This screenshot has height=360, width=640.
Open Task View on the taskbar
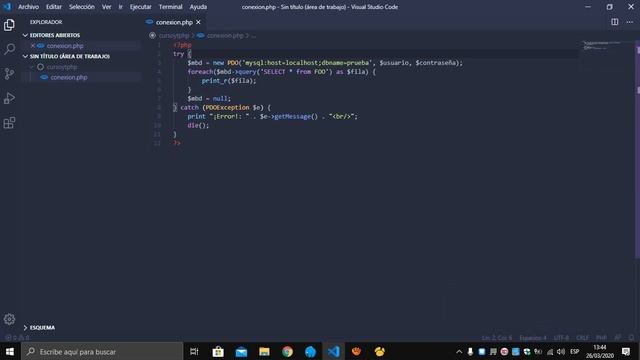[194, 351]
